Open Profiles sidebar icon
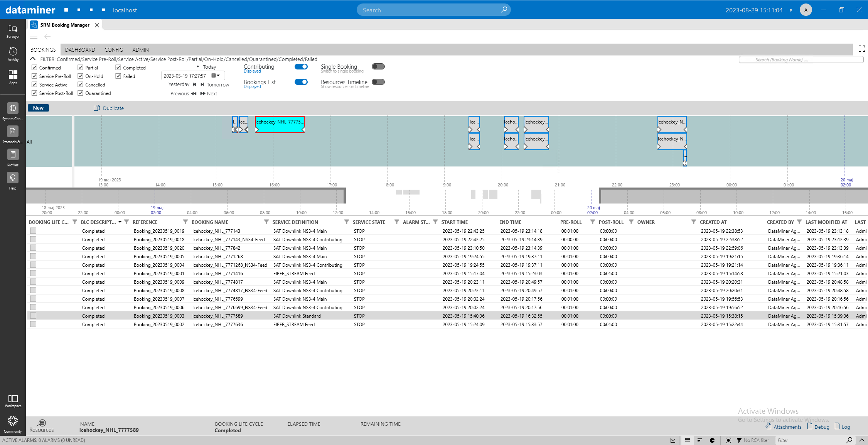Image resolution: width=868 pixels, height=445 pixels. 13,158
